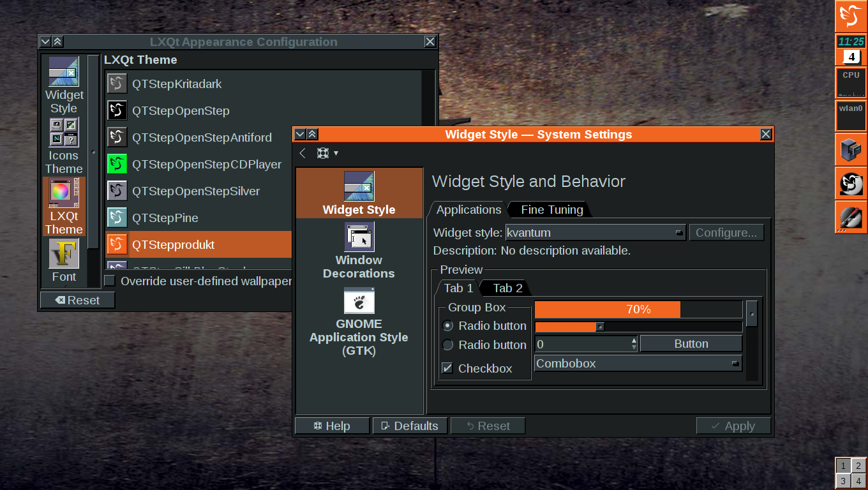
Task: Toggle preview Checkbox
Action: [447, 368]
